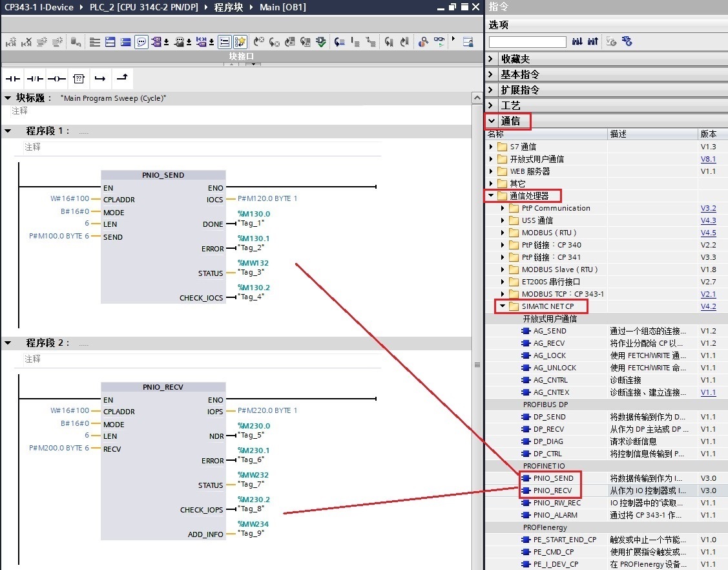Select the PNIO_ALARM instruction

coord(556,514)
